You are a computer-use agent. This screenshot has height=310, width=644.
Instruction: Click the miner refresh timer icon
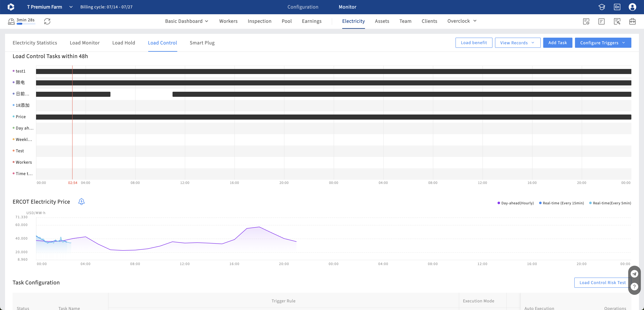[11, 22]
